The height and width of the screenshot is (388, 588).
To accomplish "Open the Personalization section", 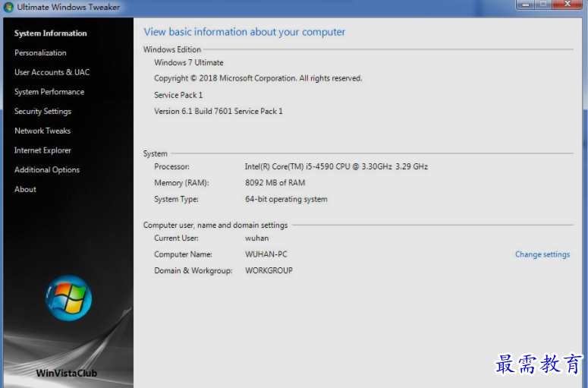I will (40, 53).
